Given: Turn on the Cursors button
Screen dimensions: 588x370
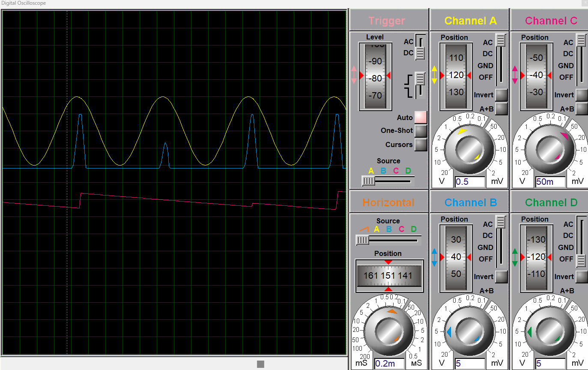Looking at the screenshot, I should point(421,144).
